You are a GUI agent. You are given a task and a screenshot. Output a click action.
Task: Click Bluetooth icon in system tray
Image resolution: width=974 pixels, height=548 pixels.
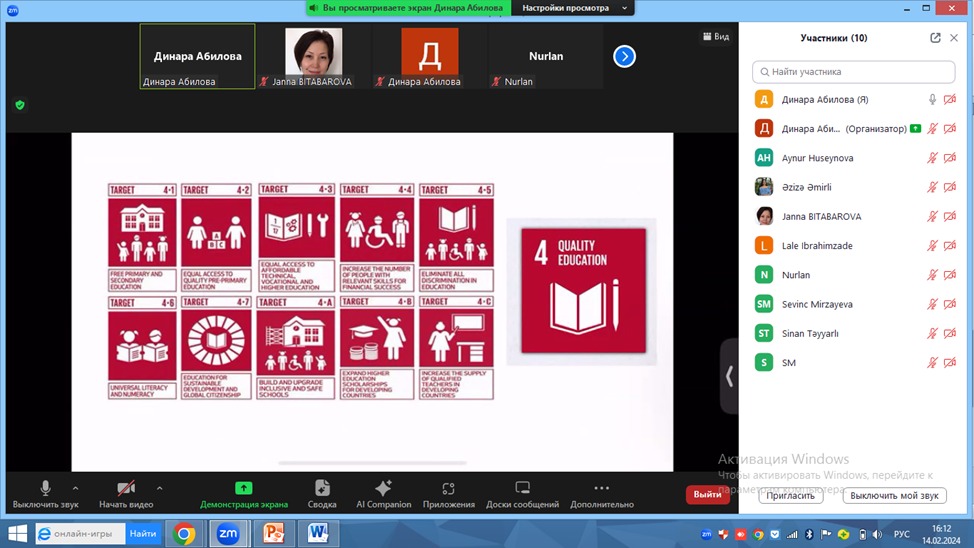point(809,534)
